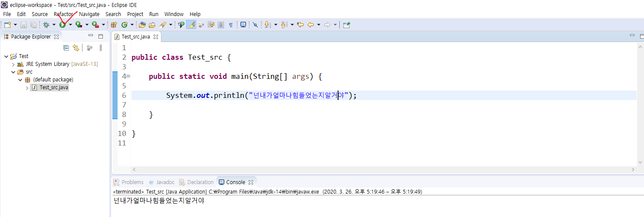Toggle the Breadcrumb toolbar button
This screenshot has height=217, width=644.
181,25
